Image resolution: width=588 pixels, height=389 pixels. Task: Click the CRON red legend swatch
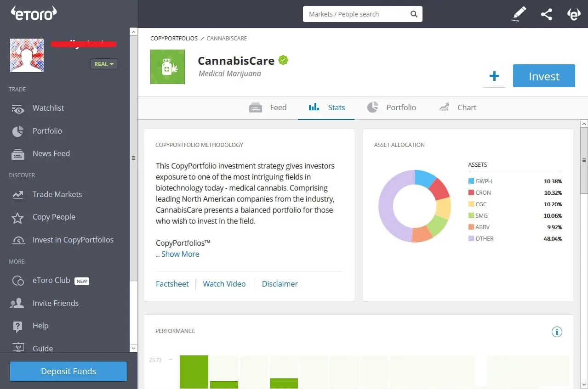tap(471, 193)
